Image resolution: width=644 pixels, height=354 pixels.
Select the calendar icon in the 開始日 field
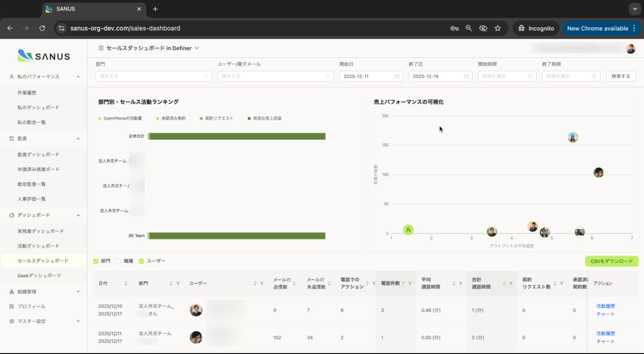click(x=397, y=76)
